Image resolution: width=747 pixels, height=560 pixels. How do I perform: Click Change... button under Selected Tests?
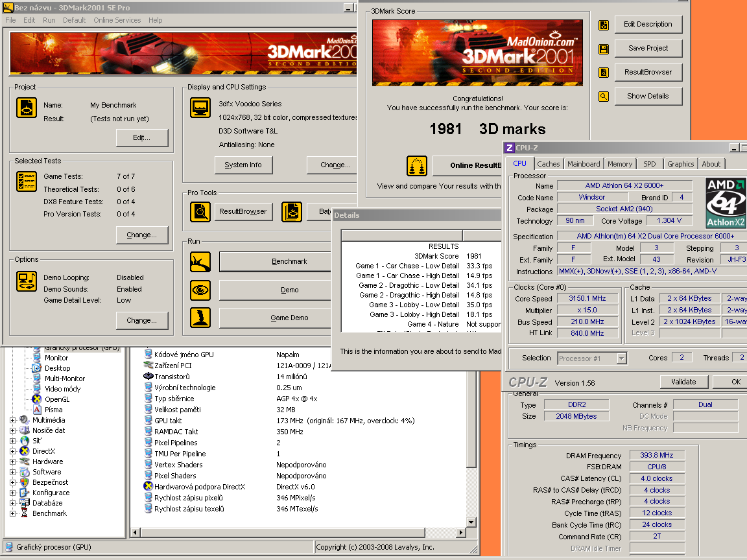142,235
